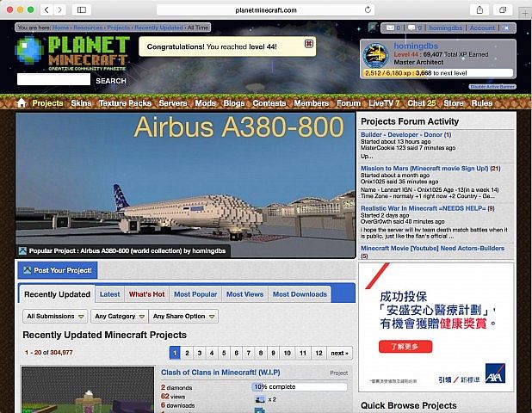Open Chat navigation item
The width and height of the screenshot is (532, 413).
point(422,103)
